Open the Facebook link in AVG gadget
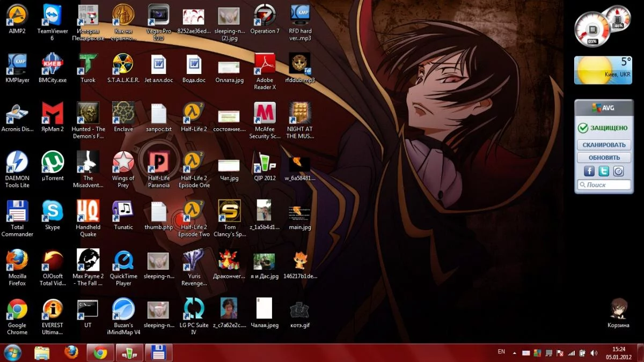Viewport: 644px width, 362px height. click(589, 171)
